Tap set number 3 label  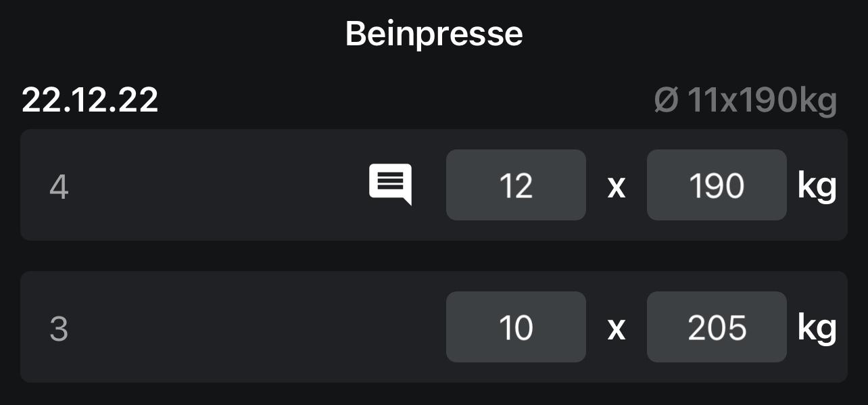point(59,328)
